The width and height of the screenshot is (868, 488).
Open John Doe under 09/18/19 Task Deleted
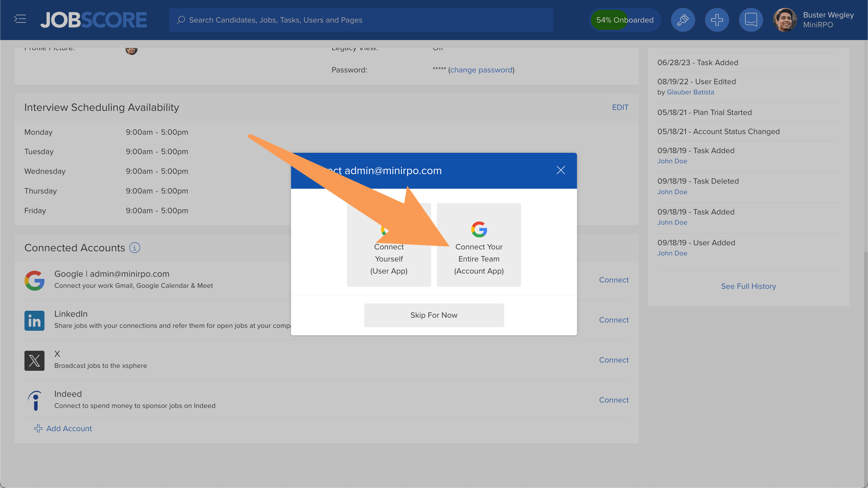672,192
